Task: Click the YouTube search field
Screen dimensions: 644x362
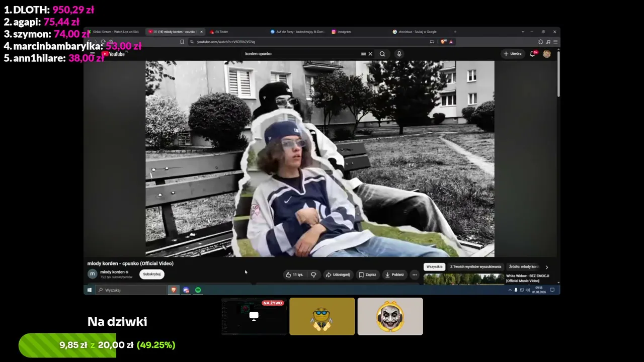Action: pyautogui.click(x=302, y=54)
